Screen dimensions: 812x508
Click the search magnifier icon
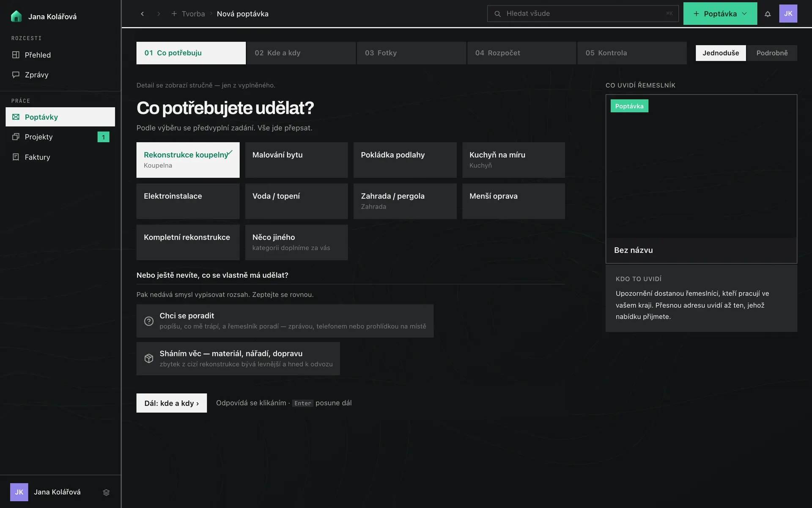point(497,14)
